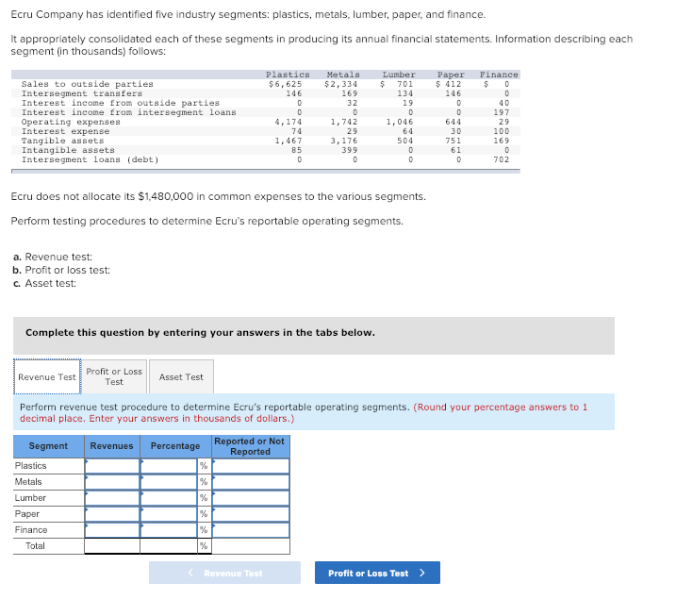Screen dimensions: 676x616
Task: Select the Finance Revenues input cell
Action: (112, 530)
